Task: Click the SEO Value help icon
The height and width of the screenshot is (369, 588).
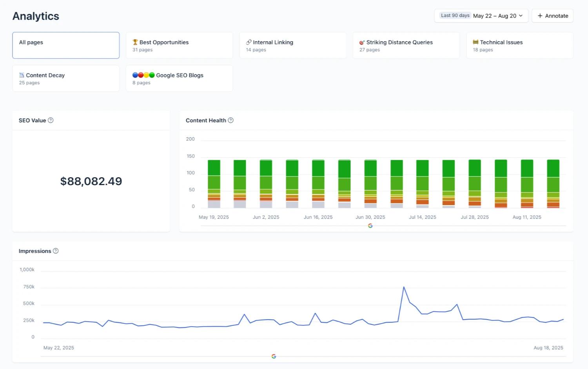Action: pyautogui.click(x=51, y=120)
